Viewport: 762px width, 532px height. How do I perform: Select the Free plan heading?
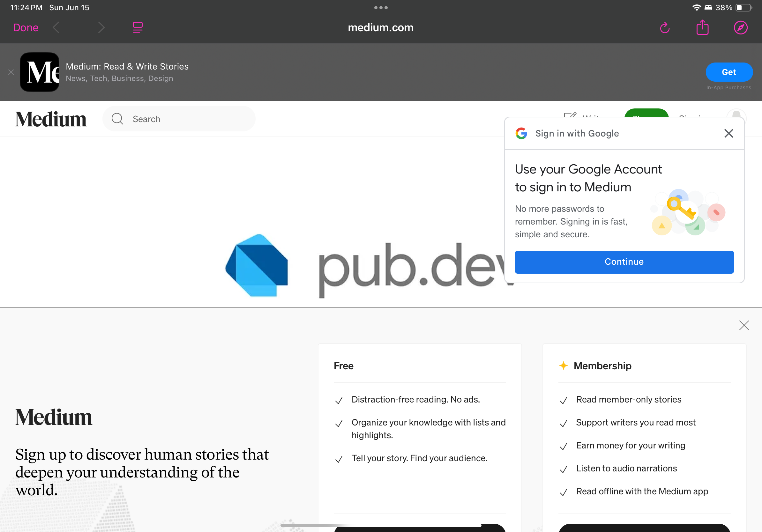click(x=343, y=366)
